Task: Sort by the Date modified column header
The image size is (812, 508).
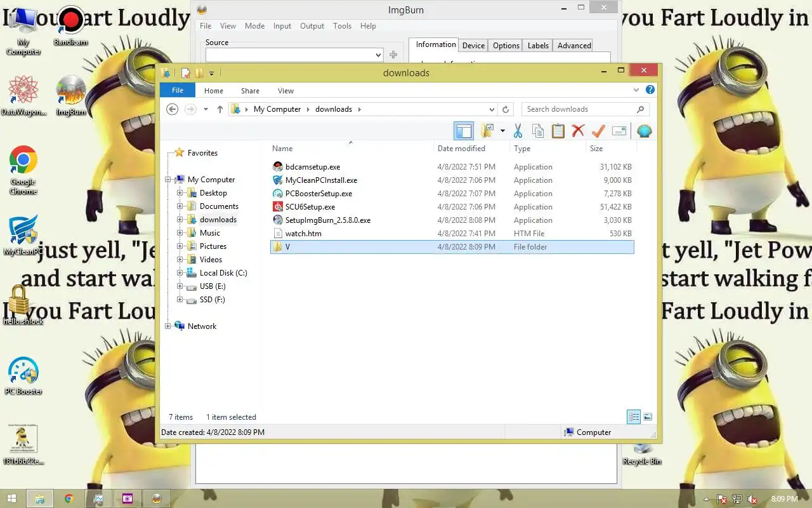Action: pos(472,149)
